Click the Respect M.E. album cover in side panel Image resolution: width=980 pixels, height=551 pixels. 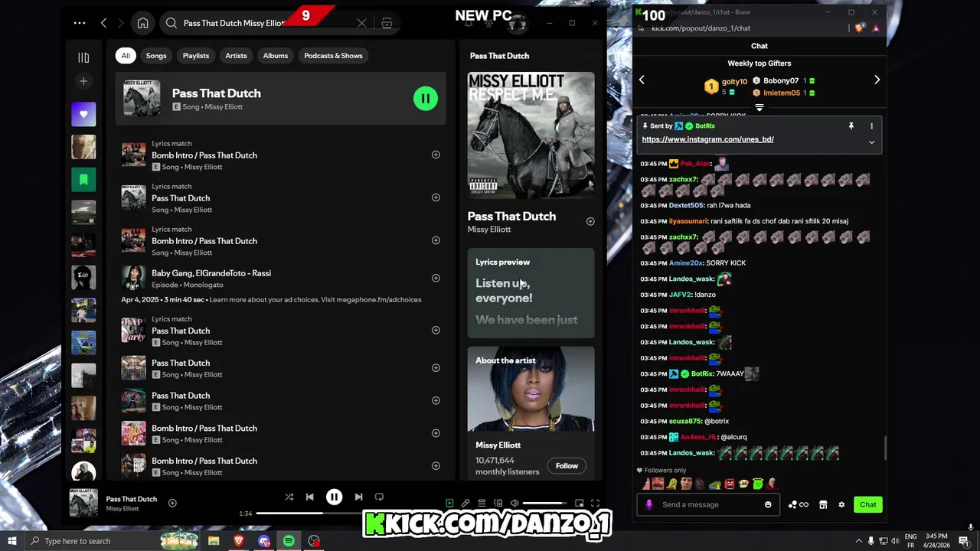tap(531, 135)
